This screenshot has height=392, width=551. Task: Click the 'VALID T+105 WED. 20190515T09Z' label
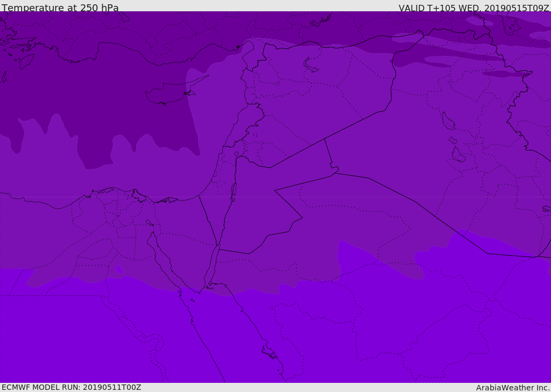coord(474,8)
